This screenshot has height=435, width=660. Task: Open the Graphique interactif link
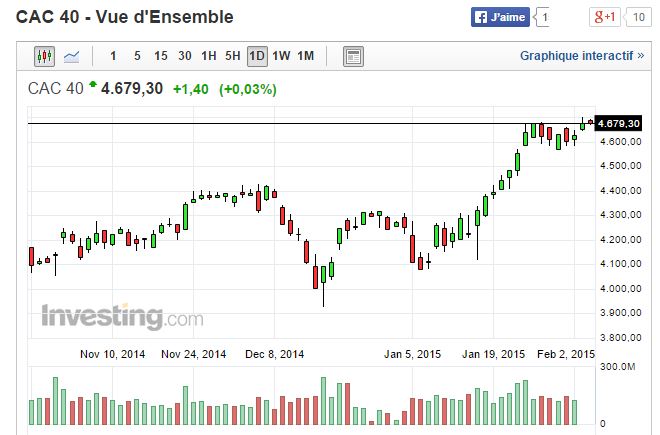(x=582, y=56)
